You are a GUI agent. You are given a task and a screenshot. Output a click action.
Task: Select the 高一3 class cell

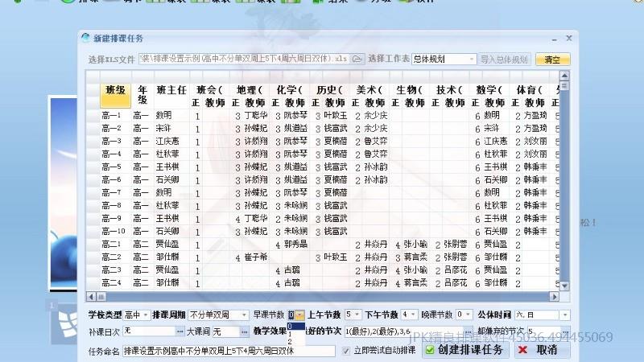115,142
